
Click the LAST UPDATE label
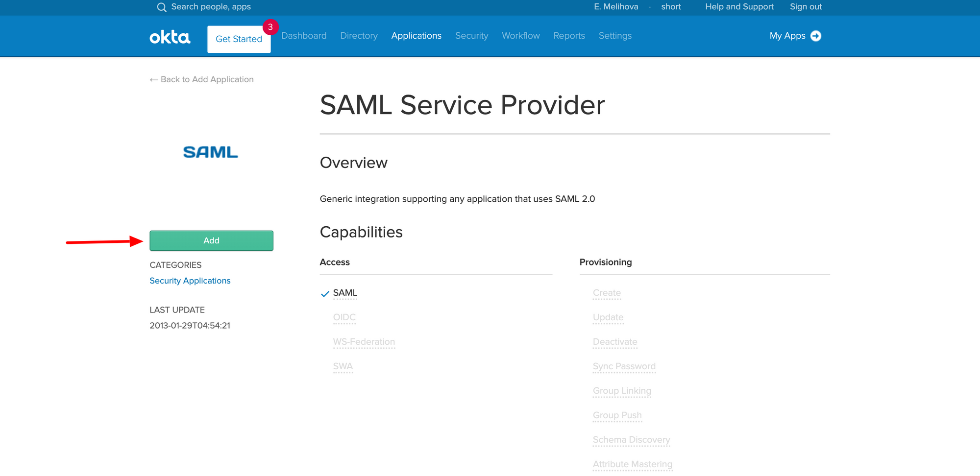[x=177, y=310]
